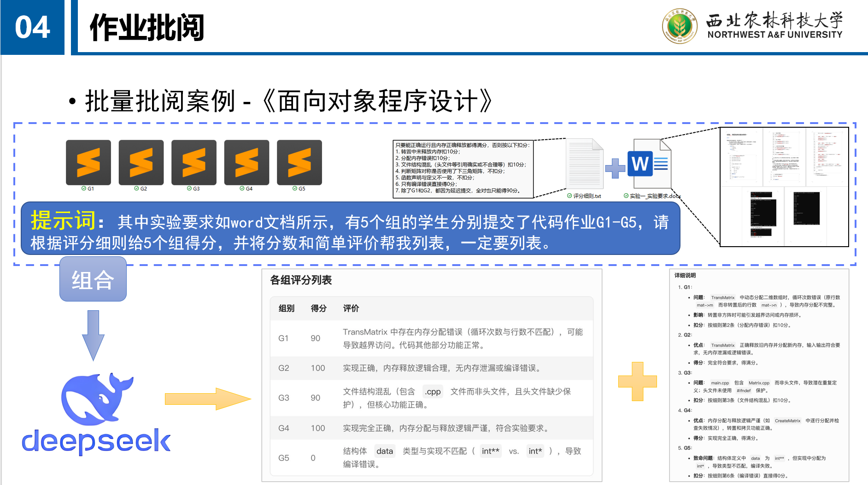Viewport: 868px width, 485px height.
Task: Click the large yellow plus sign
Action: tap(637, 381)
